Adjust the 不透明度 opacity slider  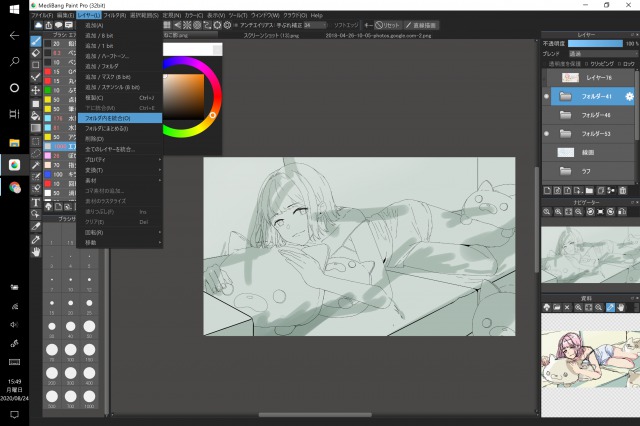(601, 44)
